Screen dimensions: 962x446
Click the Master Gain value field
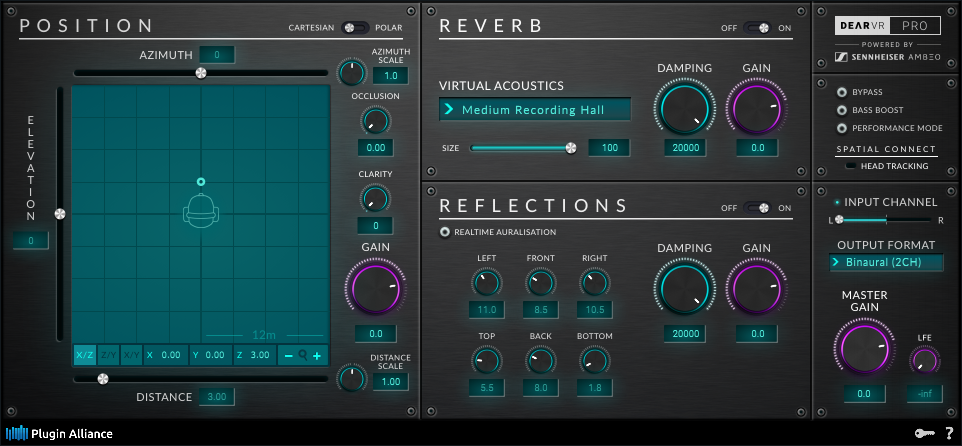[864, 394]
